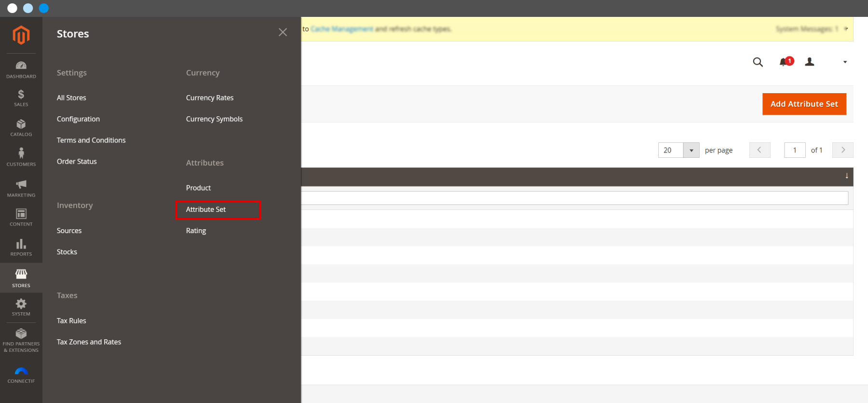
Task: Open Product attributes menu item
Action: point(198,188)
